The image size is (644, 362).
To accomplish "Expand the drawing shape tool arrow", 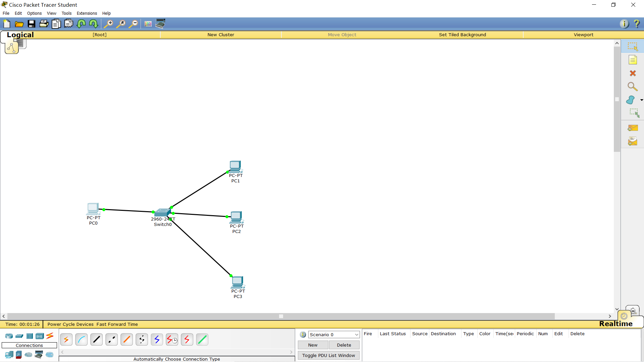I will tap(641, 100).
